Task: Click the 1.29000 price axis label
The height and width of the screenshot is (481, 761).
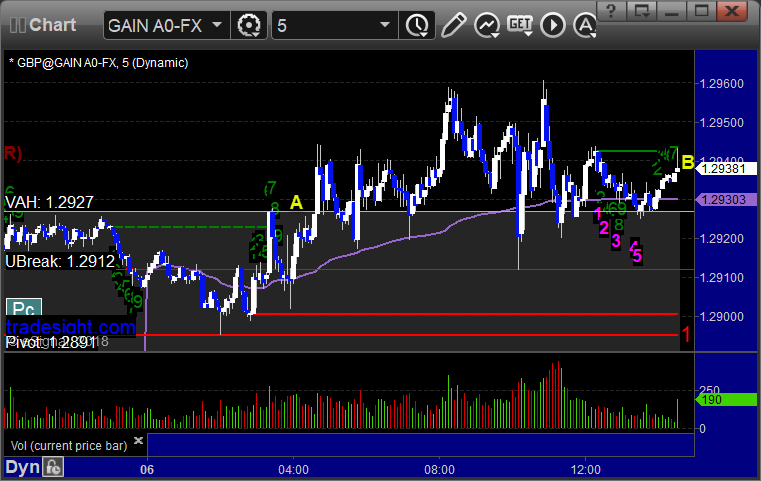Action: click(721, 316)
